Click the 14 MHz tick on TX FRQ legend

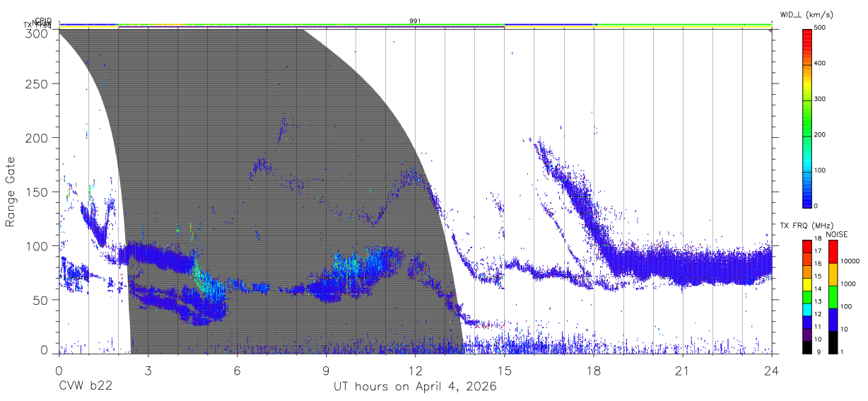818,289
